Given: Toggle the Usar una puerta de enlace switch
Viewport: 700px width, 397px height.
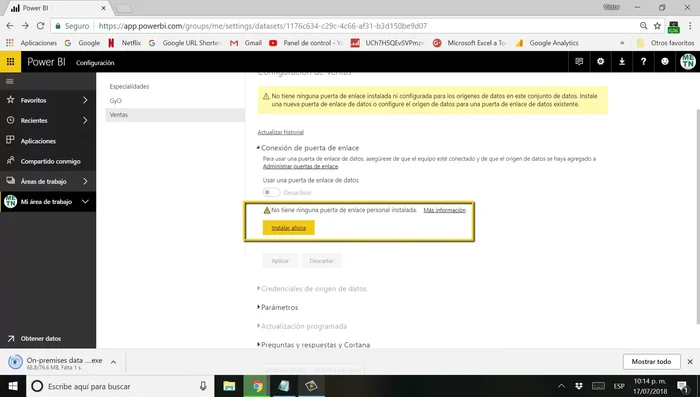Looking at the screenshot, I should tap(271, 192).
